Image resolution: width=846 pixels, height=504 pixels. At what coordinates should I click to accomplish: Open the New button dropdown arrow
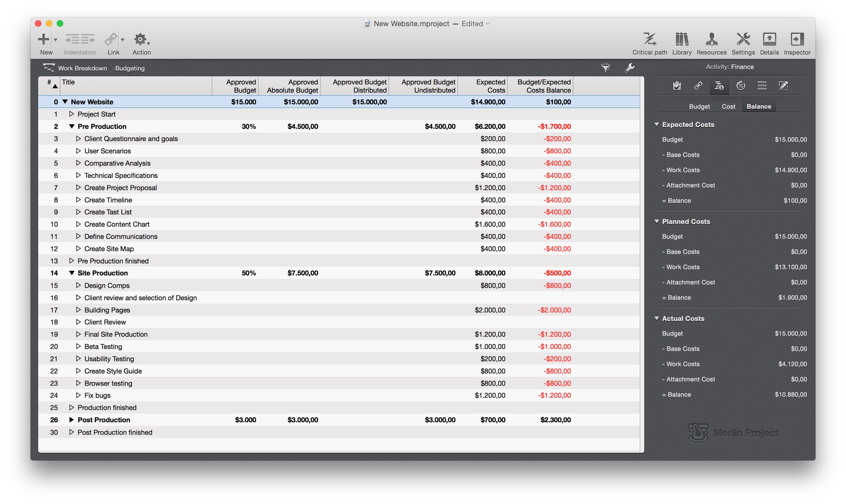pos(56,40)
